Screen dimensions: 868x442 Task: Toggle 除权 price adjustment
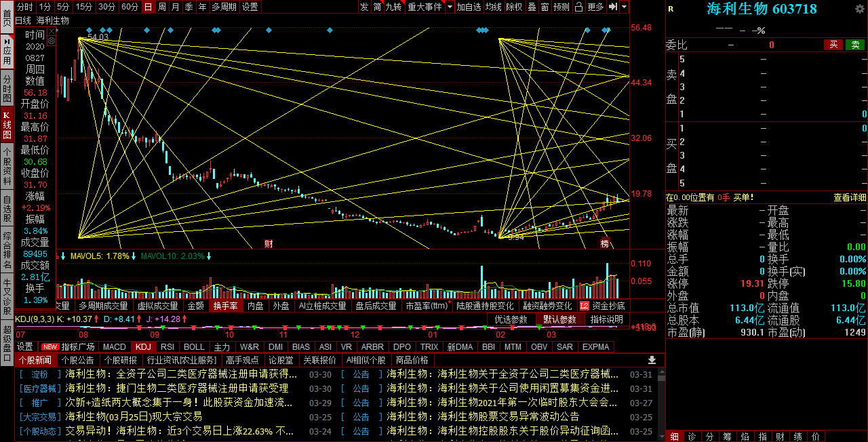click(x=515, y=7)
